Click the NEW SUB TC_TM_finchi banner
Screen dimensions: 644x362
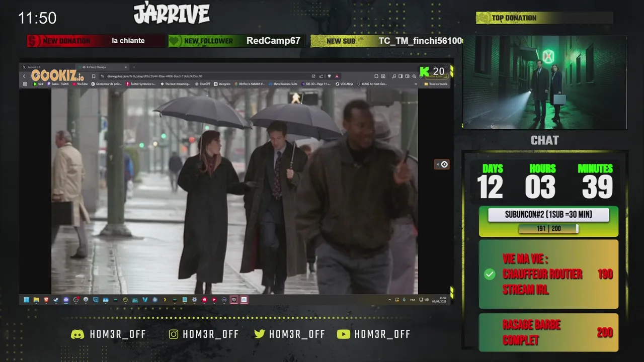pos(386,41)
